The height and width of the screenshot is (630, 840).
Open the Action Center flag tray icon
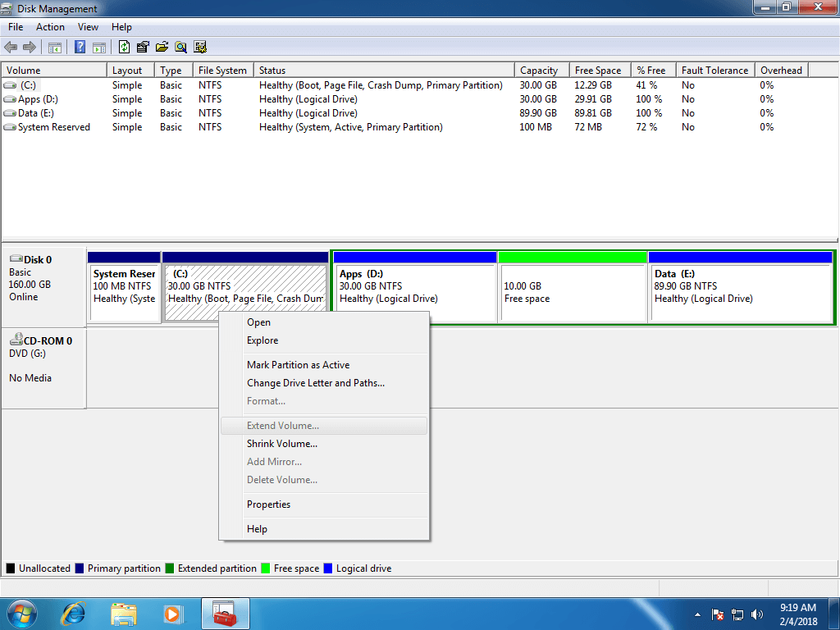[718, 614]
